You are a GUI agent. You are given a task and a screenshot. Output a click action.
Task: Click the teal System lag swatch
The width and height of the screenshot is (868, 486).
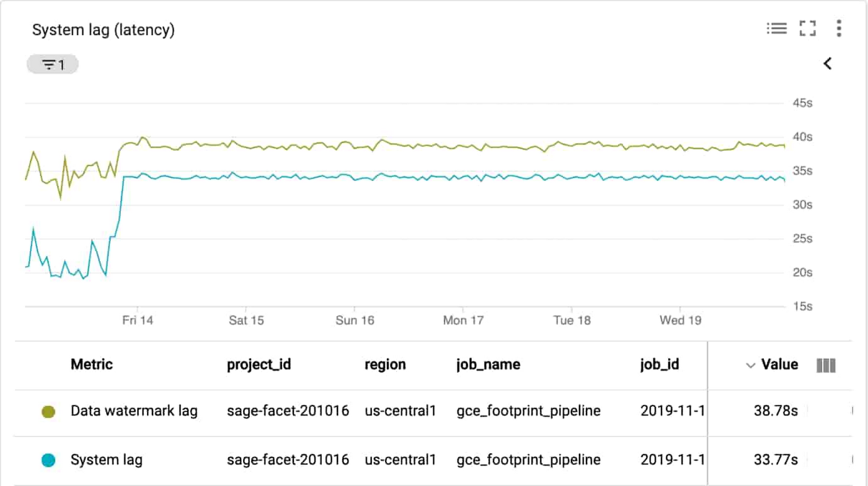(48, 460)
